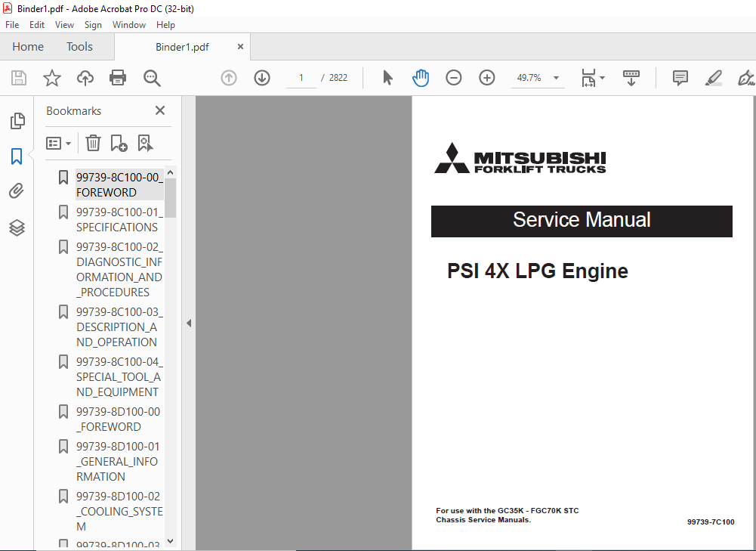Open the Sign menu
Screen dimensions: 756x551
[x=93, y=25]
